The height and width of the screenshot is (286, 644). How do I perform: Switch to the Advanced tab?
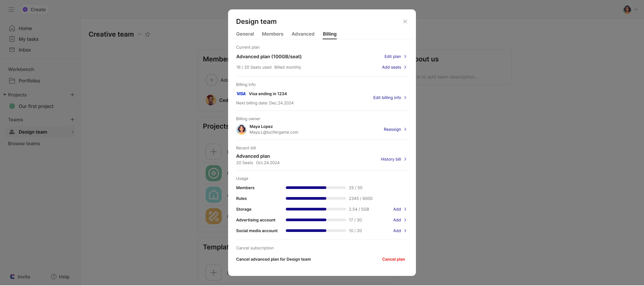click(x=303, y=34)
